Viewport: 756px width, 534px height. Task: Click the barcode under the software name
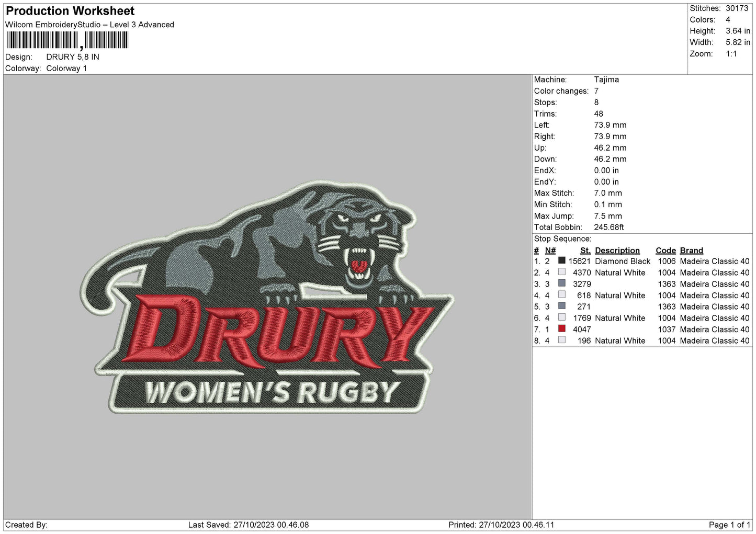click(x=67, y=41)
